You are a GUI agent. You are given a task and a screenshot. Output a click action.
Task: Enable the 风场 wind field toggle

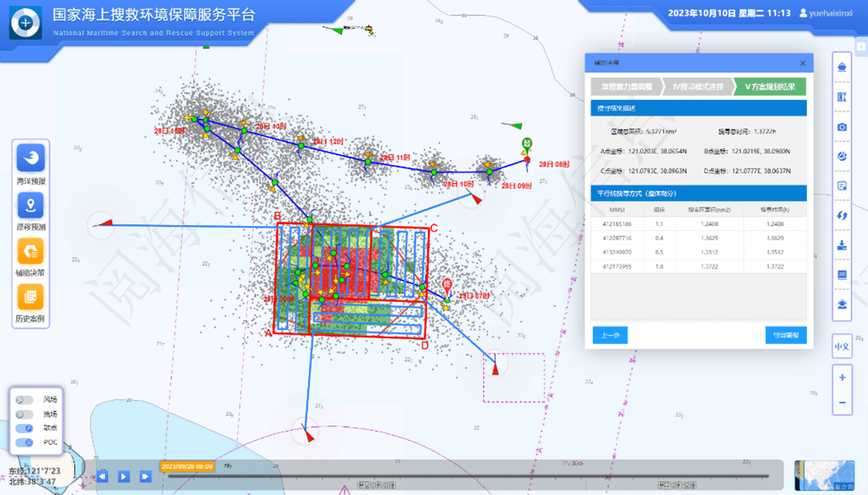(x=24, y=400)
